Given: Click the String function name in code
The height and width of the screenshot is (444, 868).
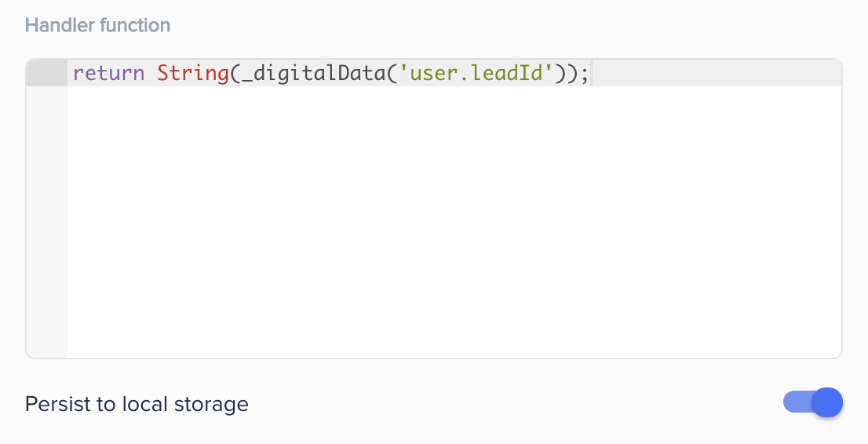Looking at the screenshot, I should 193,73.
